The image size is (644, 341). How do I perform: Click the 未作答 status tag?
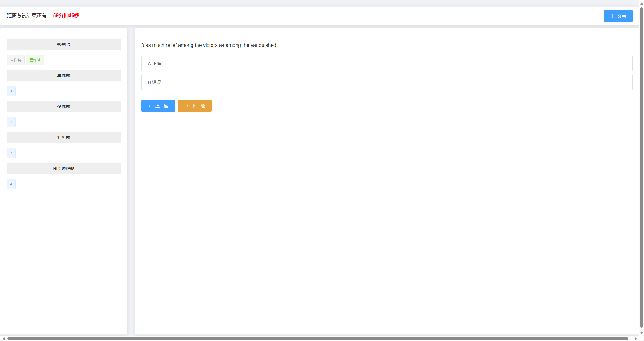click(16, 60)
